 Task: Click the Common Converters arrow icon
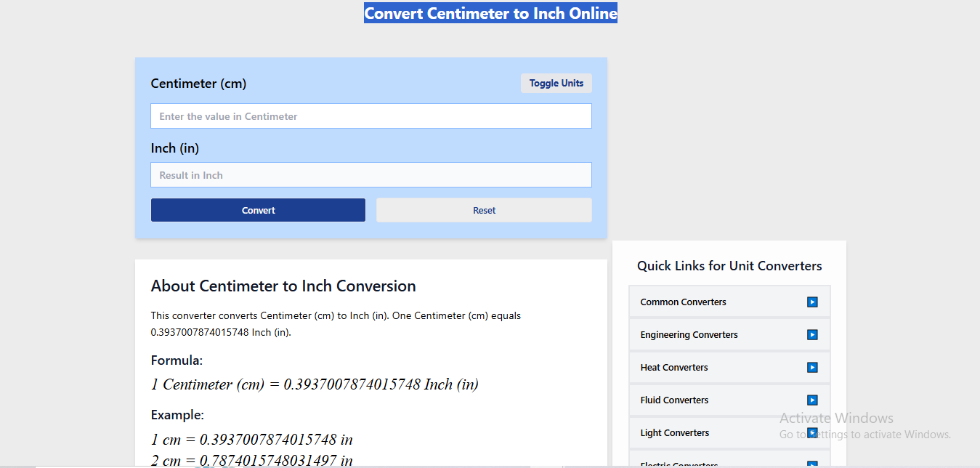811,301
